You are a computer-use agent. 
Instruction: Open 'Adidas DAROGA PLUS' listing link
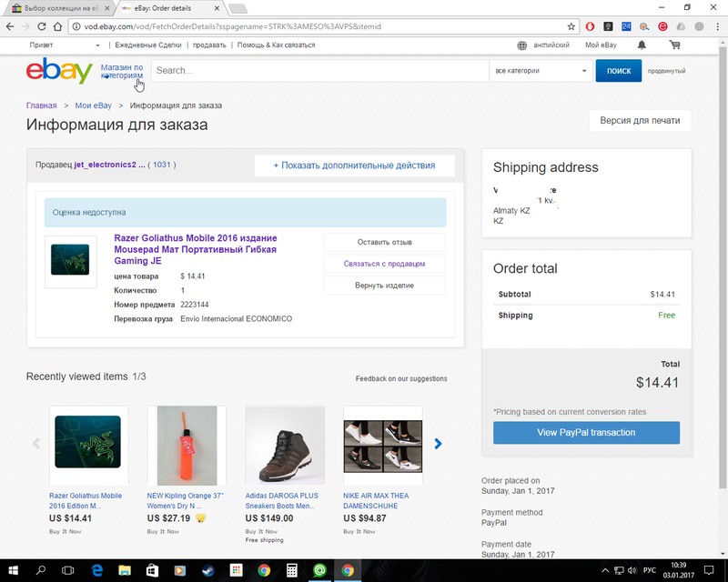[x=282, y=501]
